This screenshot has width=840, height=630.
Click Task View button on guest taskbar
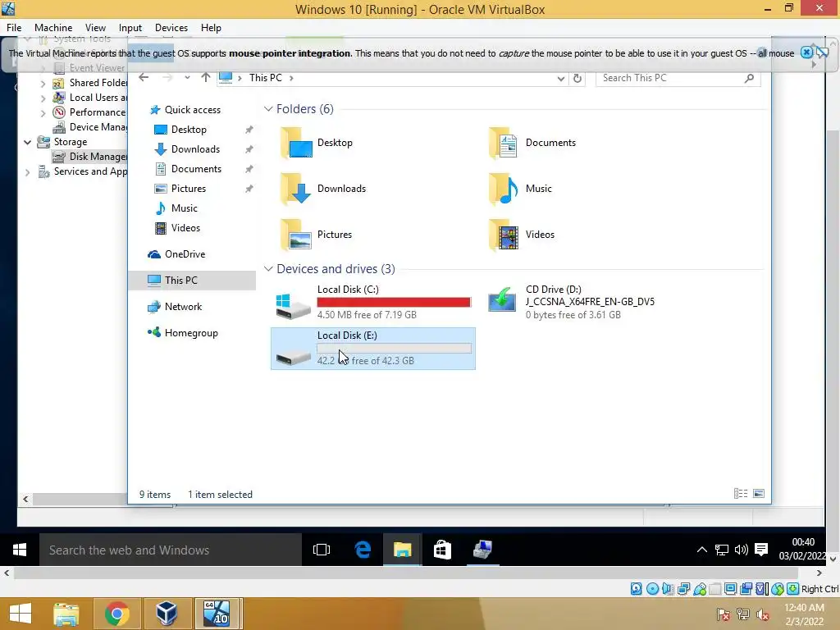coord(322,549)
